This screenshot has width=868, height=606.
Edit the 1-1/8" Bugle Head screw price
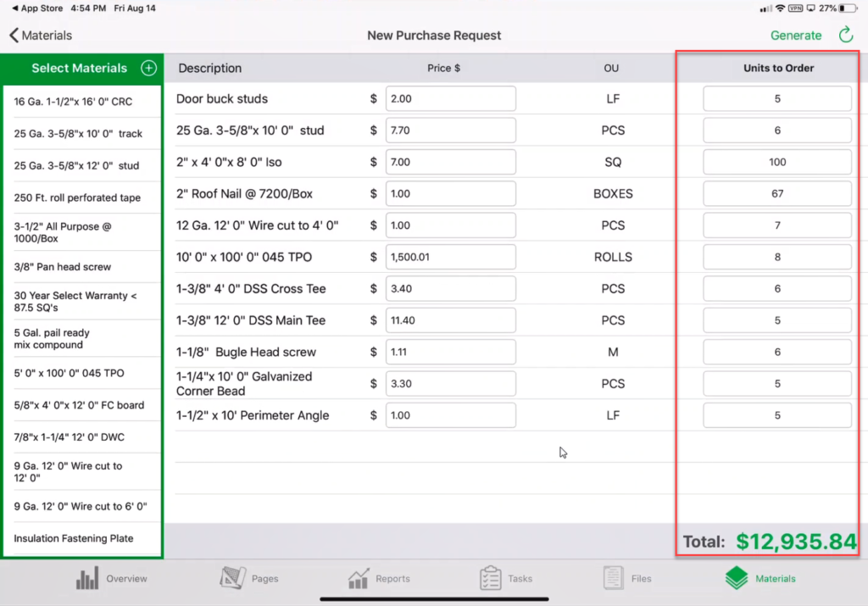coord(451,352)
